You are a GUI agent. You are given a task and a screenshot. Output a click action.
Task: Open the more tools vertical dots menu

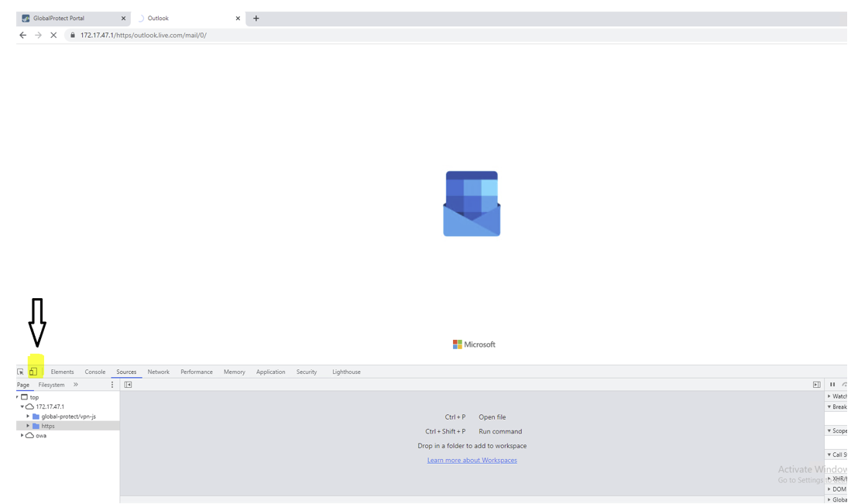coord(112,384)
